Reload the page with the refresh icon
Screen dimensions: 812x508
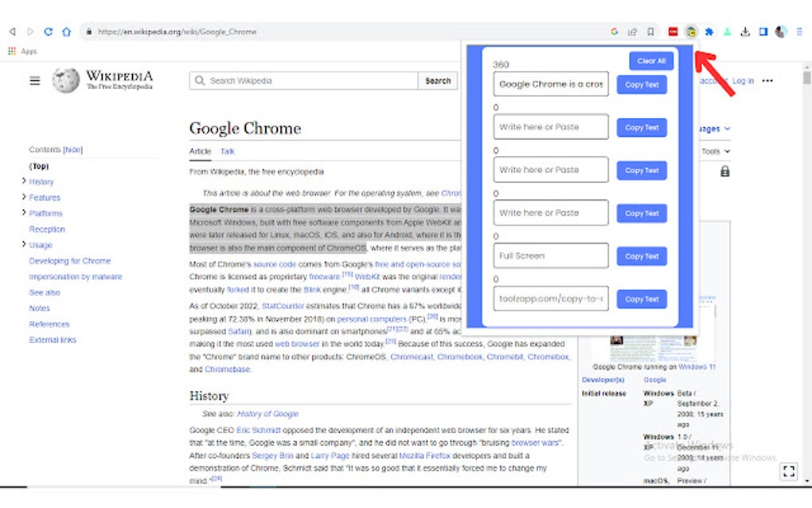tap(49, 31)
